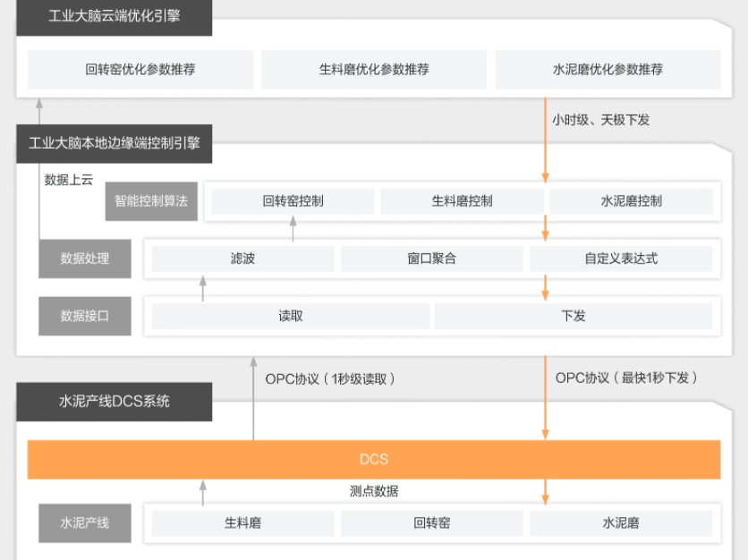Select the 数据接口 block
748x560 pixels.
pyautogui.click(x=85, y=316)
